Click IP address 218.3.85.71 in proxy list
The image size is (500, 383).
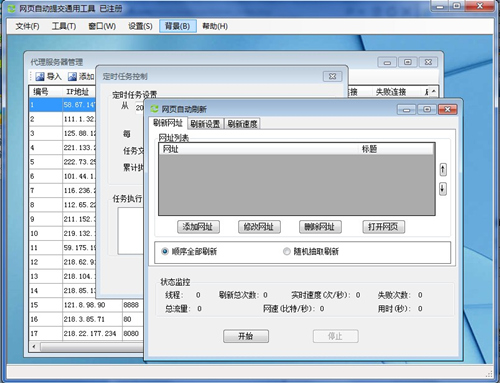coord(84,319)
